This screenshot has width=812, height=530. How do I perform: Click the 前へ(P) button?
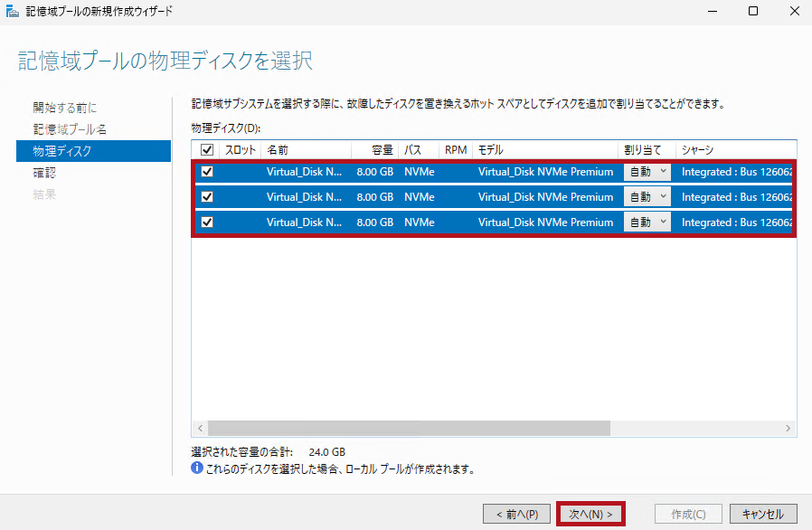pos(516,514)
